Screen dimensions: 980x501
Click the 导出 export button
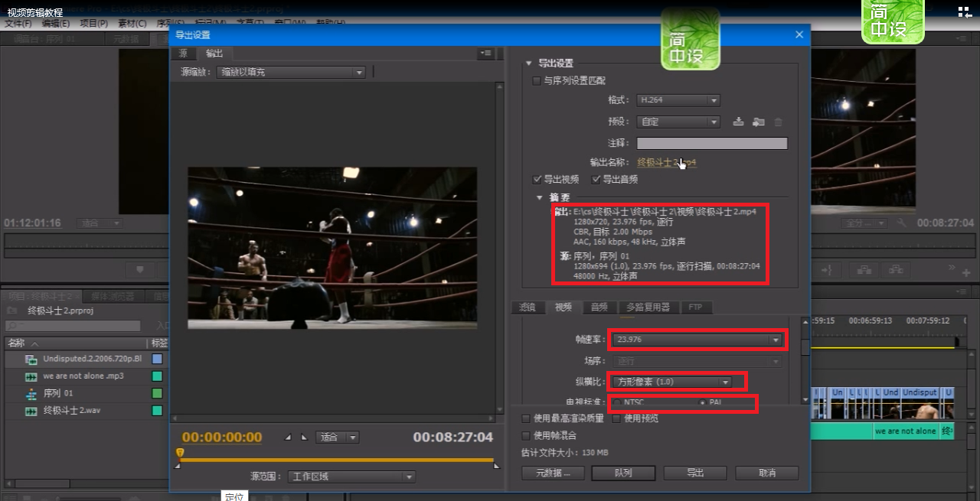[695, 473]
